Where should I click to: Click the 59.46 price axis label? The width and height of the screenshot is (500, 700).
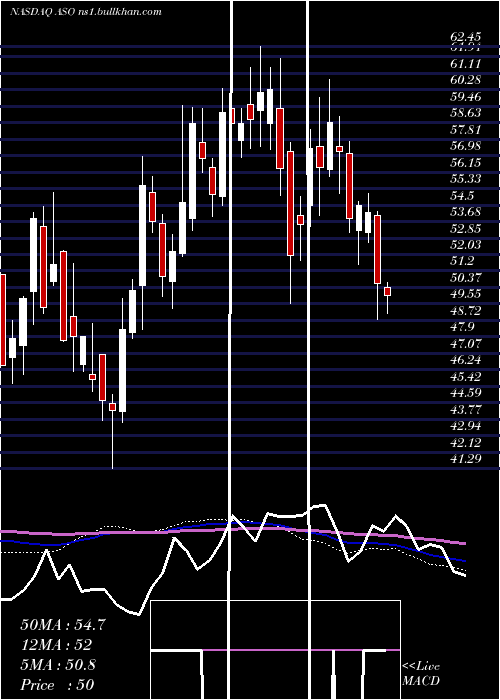tap(466, 96)
